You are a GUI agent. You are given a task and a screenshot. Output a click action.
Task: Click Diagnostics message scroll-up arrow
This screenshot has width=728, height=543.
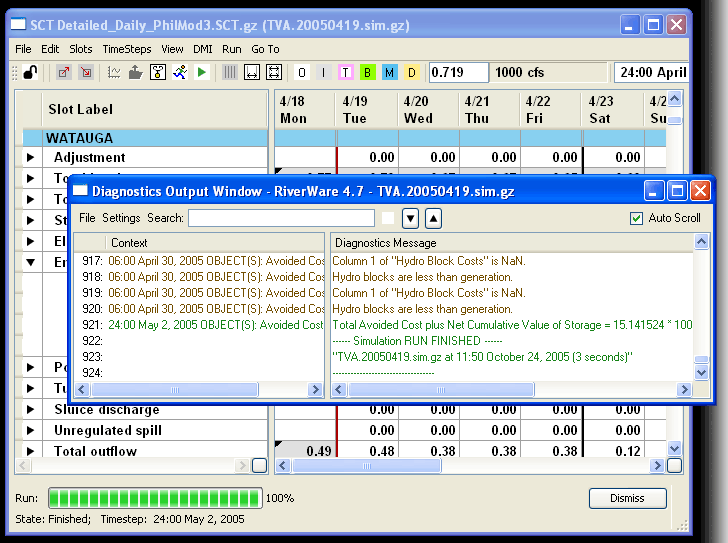point(701,241)
